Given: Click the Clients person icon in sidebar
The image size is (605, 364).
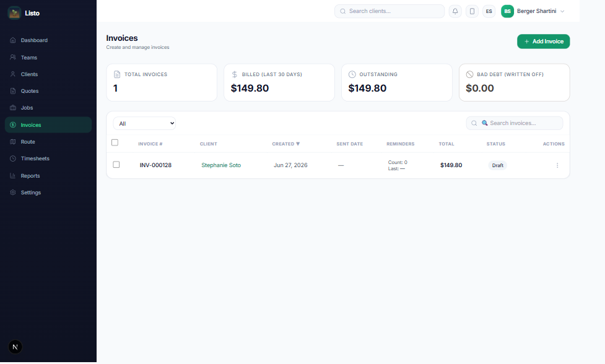Looking at the screenshot, I should click(x=13, y=74).
